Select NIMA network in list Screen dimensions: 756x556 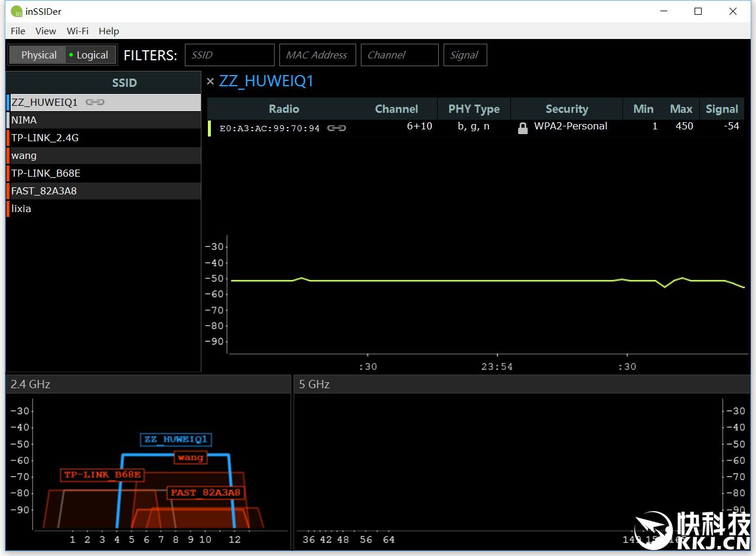coord(104,120)
